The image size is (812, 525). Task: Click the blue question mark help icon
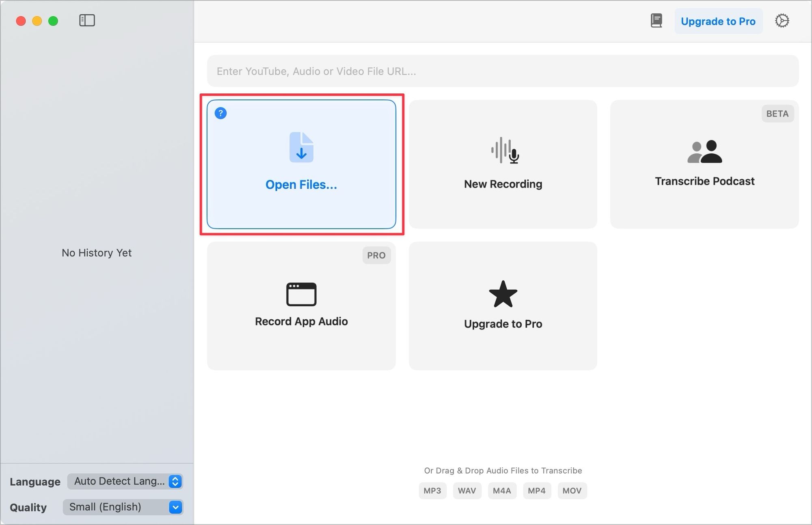(x=220, y=113)
